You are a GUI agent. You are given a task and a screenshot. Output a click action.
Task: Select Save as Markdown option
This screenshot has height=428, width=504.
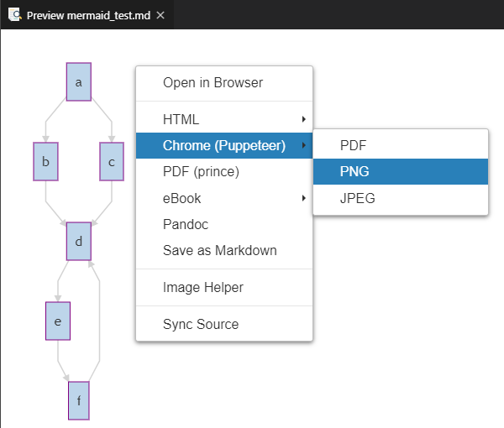pyautogui.click(x=219, y=250)
